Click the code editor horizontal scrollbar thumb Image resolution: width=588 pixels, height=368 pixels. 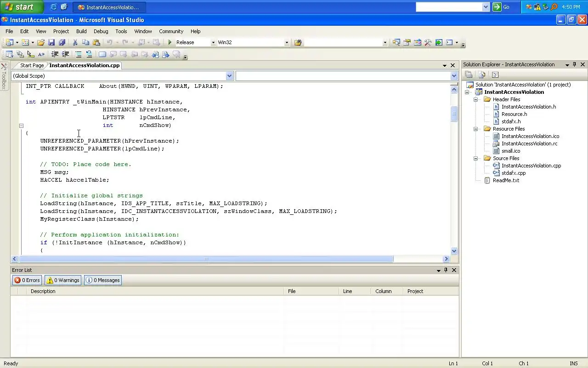pos(205,259)
